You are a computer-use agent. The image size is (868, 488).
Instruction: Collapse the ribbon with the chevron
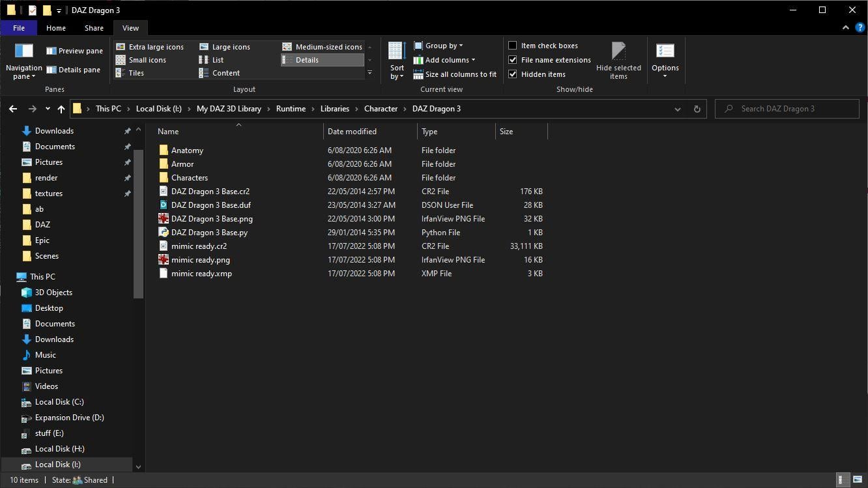[845, 28]
